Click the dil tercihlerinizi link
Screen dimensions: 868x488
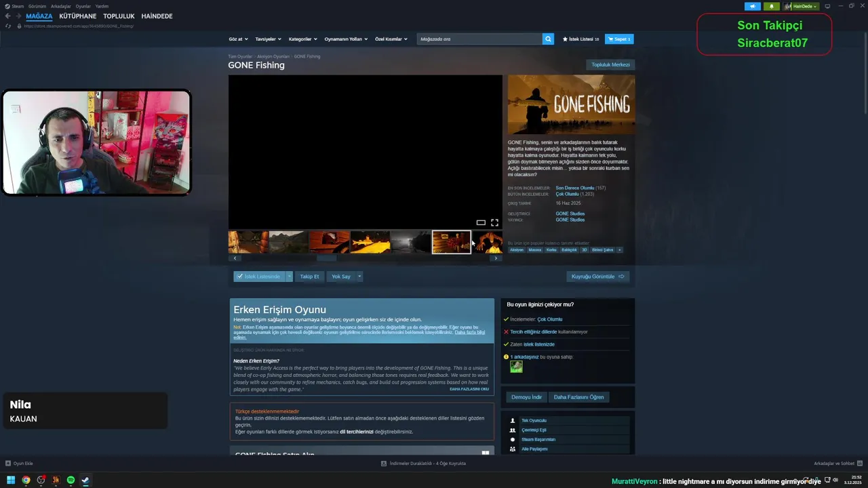[x=357, y=432]
